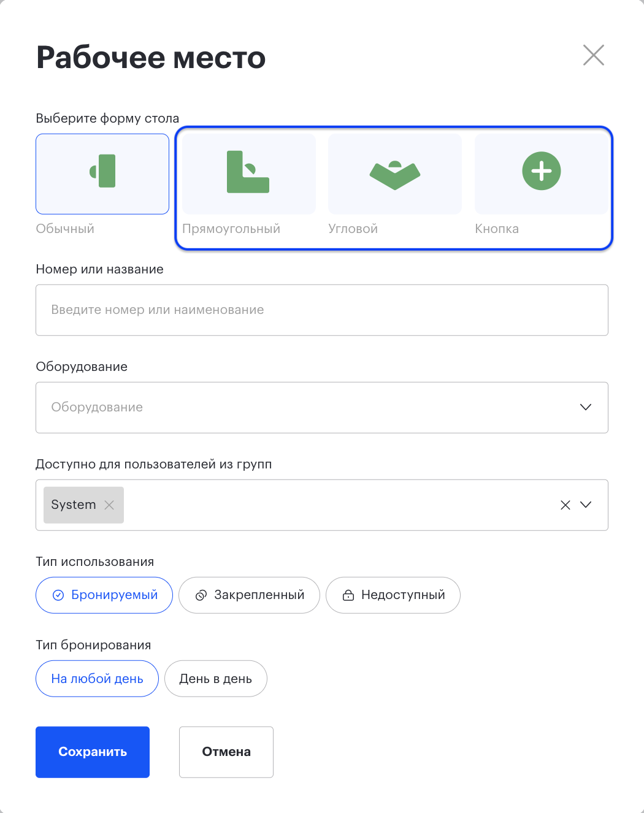Expand the Оборудование dropdown chevron
The height and width of the screenshot is (813, 644).
[586, 407]
